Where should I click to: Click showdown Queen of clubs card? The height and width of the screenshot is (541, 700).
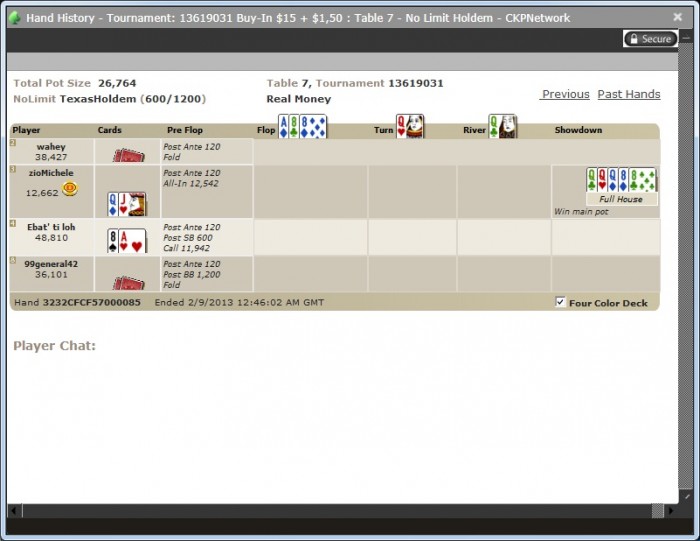[591, 180]
